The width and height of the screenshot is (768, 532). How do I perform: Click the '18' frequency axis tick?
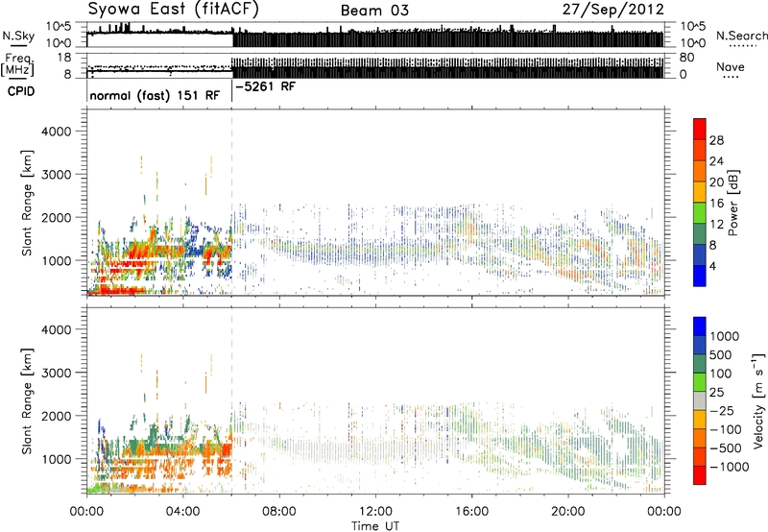click(64, 57)
